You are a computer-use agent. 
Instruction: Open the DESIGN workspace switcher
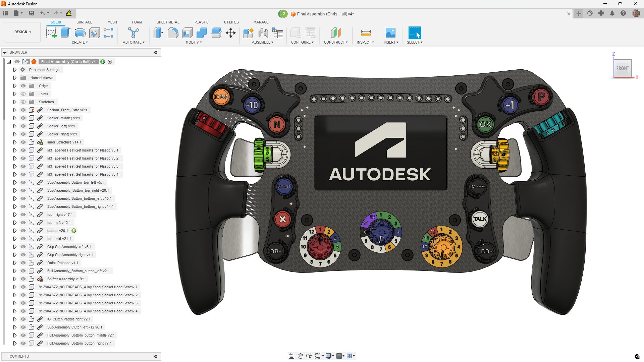tap(22, 32)
